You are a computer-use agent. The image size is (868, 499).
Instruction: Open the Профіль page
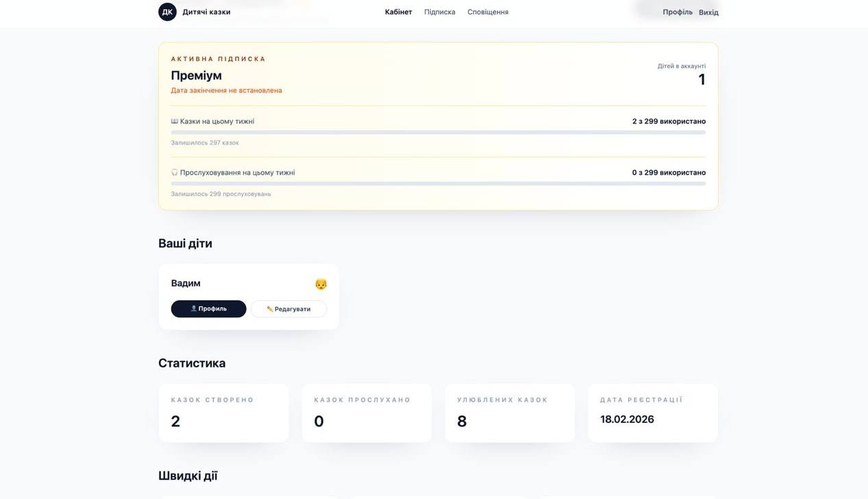[x=678, y=10]
